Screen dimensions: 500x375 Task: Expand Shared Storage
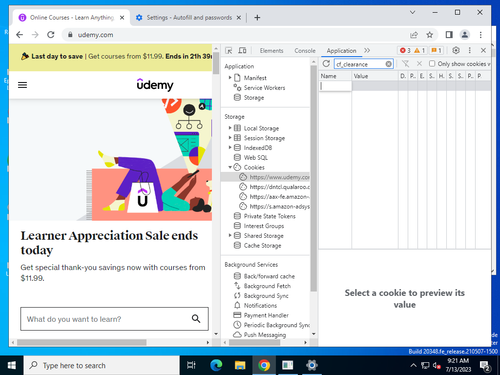230,235
